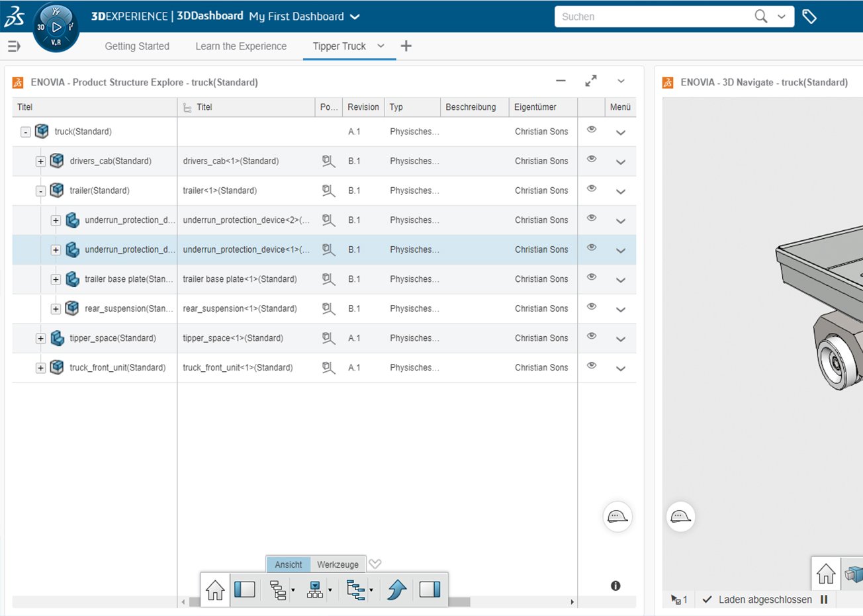Toggle visibility eye for truck_front_unit row

(592, 365)
